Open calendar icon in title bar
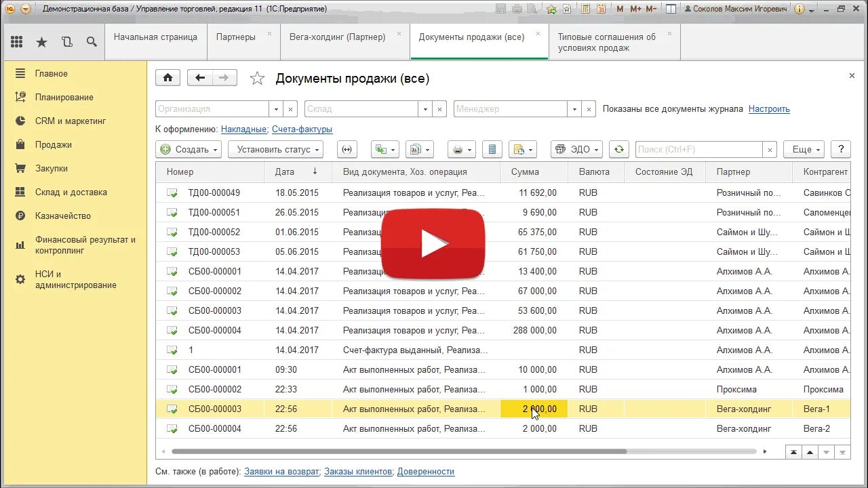This screenshot has width=868, height=488. (x=600, y=9)
